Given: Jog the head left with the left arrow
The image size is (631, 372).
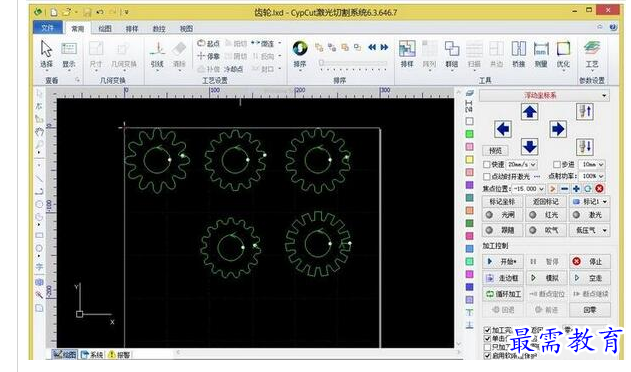Looking at the screenshot, I should pos(503,129).
